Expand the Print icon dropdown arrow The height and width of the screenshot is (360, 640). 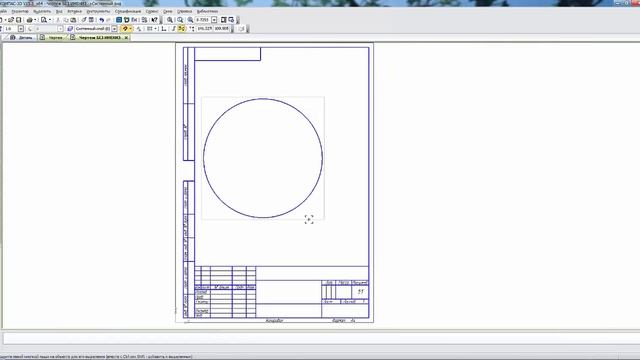(36, 20)
